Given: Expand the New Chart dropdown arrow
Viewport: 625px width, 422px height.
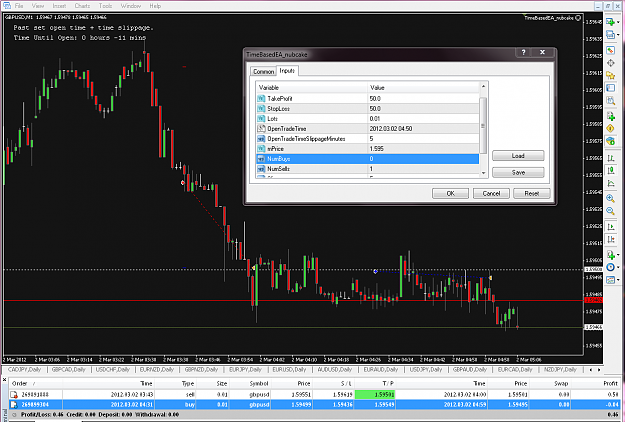Looking at the screenshot, I should click(x=618, y=22).
